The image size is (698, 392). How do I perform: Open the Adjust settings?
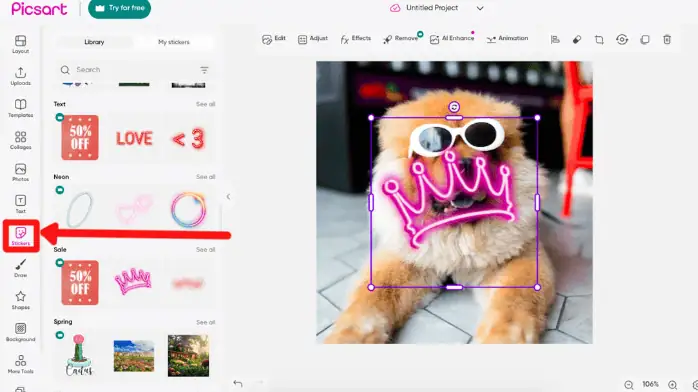pyautogui.click(x=312, y=39)
